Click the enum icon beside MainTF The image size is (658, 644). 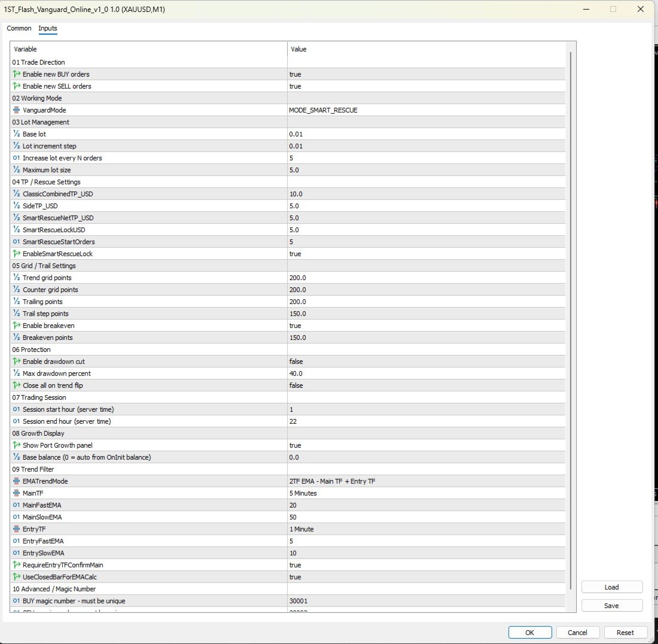(16, 493)
